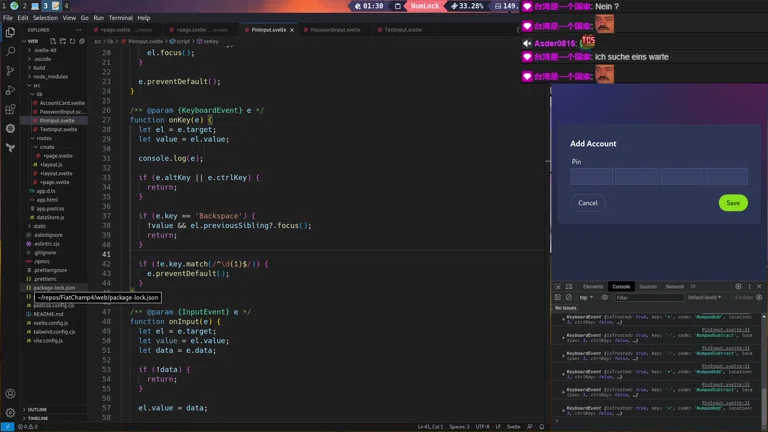Open the Source Control view
This screenshot has height=432, width=768.
[11, 71]
